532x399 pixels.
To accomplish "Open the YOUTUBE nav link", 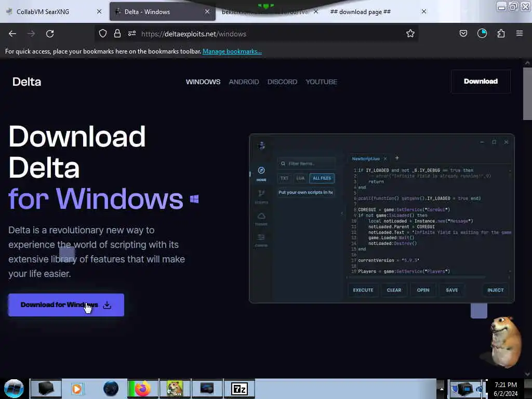I will 321,82.
